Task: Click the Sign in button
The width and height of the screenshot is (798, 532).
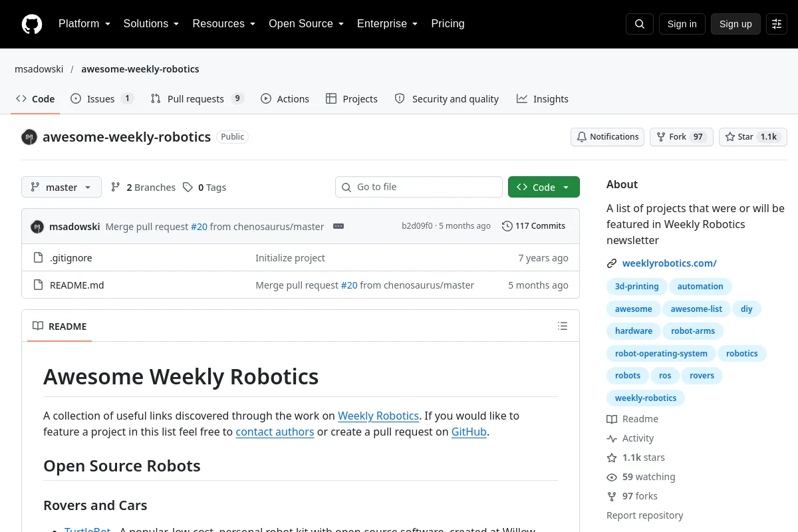Action: coord(682,24)
